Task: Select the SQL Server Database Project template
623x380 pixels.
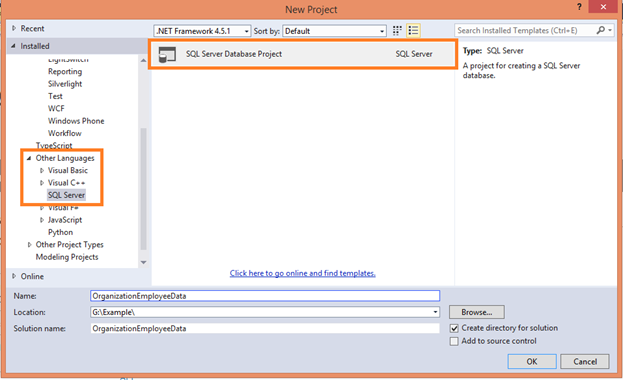Action: (303, 54)
